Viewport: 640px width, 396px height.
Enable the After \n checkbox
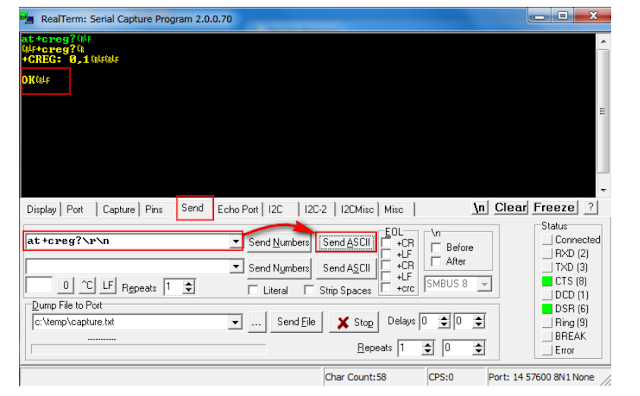click(x=436, y=261)
